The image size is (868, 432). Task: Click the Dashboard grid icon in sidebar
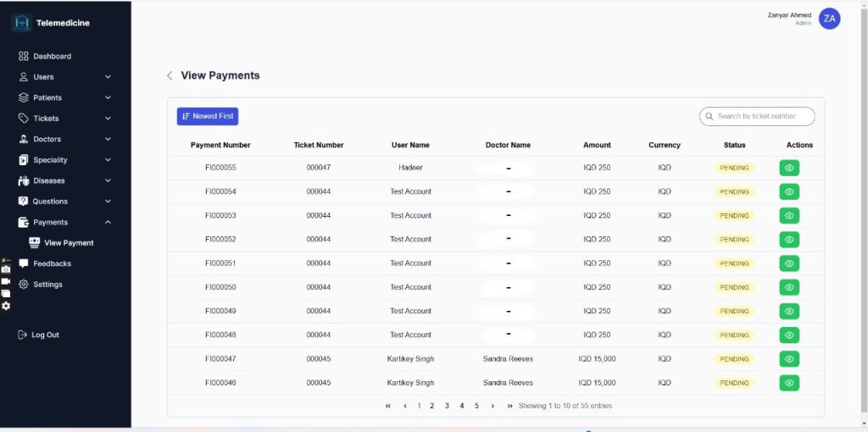(24, 56)
